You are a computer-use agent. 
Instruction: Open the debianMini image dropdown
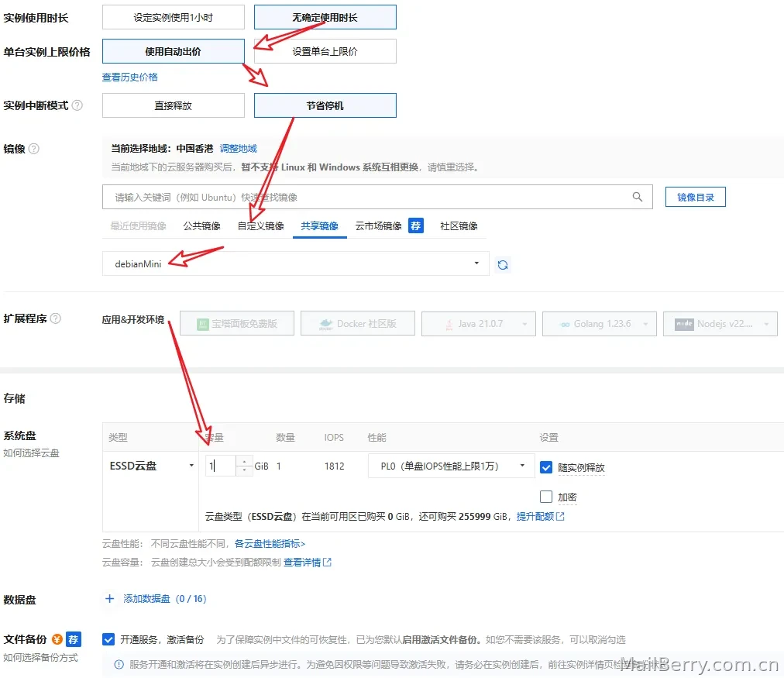295,263
